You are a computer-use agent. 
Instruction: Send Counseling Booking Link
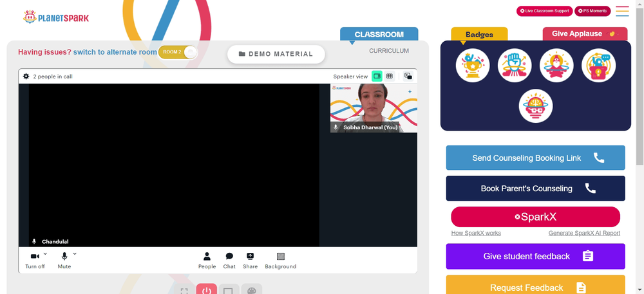point(536,158)
